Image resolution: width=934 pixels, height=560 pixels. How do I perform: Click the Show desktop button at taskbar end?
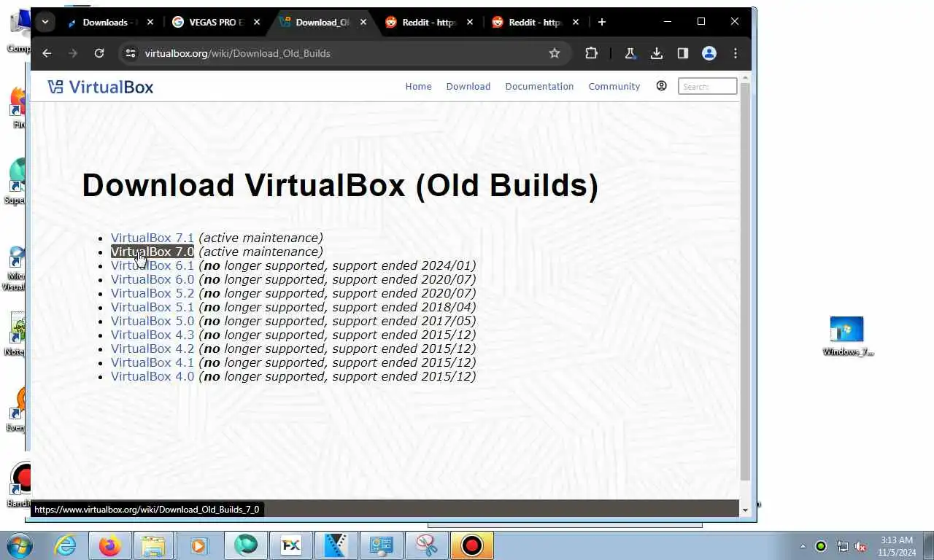tap(928, 545)
